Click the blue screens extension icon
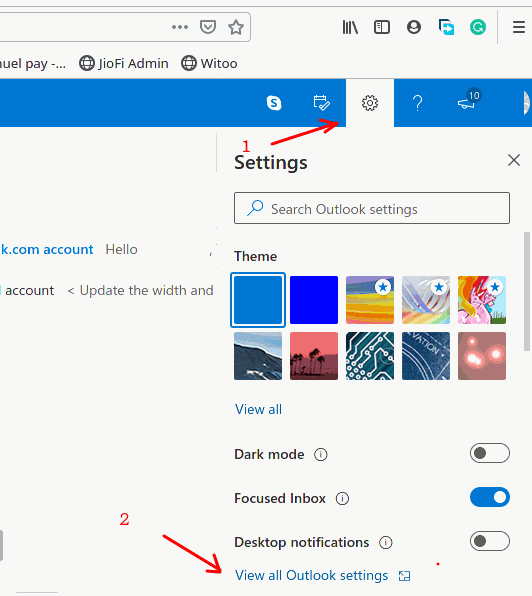Screen dimensions: 532x596 click(446, 27)
